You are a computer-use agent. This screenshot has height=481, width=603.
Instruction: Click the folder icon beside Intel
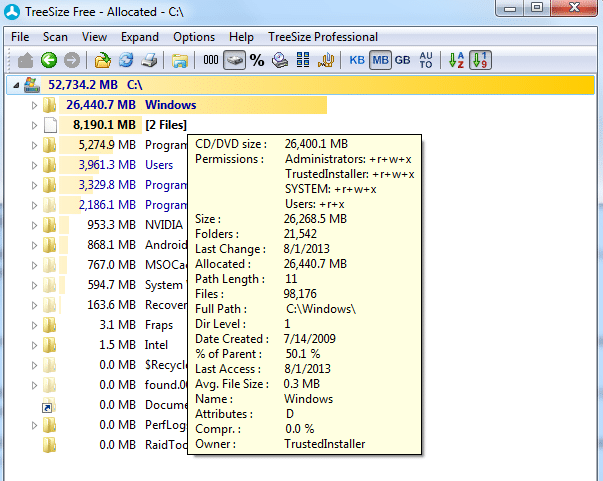click(50, 345)
